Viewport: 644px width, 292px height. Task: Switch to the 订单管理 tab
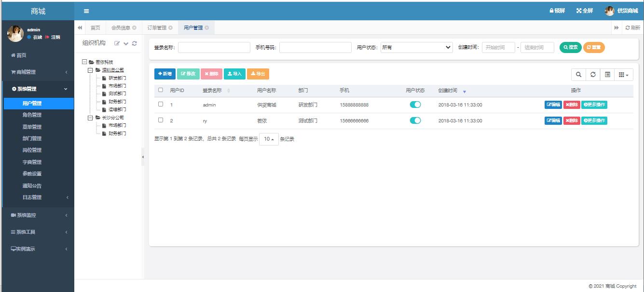157,28
